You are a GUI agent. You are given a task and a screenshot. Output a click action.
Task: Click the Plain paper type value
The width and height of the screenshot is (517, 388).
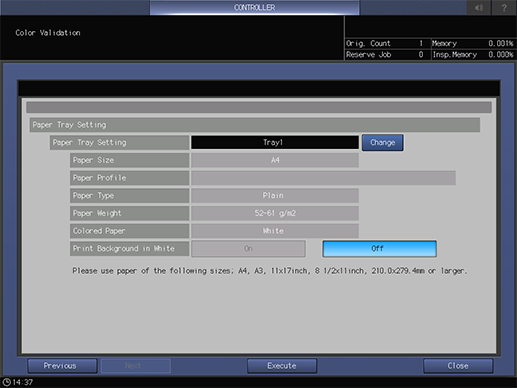pyautogui.click(x=275, y=195)
